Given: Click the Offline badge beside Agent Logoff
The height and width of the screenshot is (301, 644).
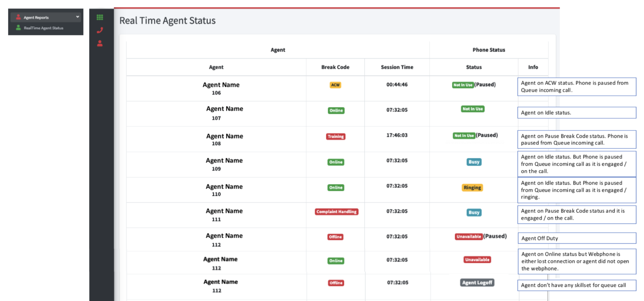Looking at the screenshot, I should tap(336, 283).
